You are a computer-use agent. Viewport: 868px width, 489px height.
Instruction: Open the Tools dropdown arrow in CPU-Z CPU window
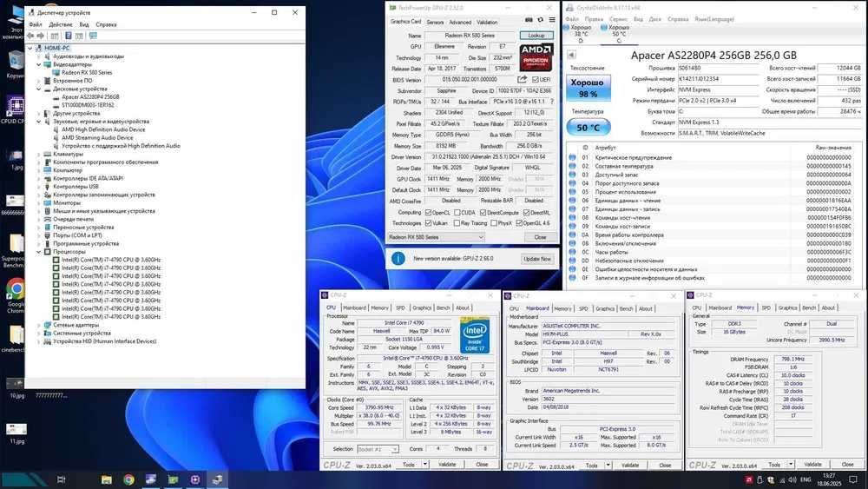[x=425, y=464]
